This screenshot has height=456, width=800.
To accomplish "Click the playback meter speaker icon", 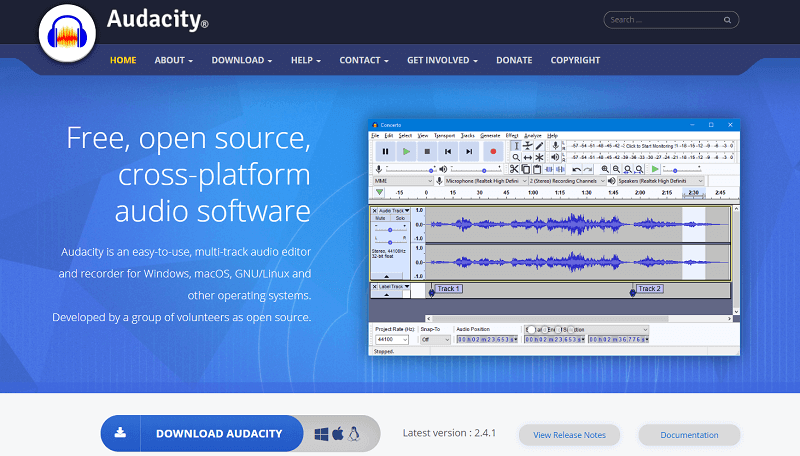I will click(x=556, y=158).
